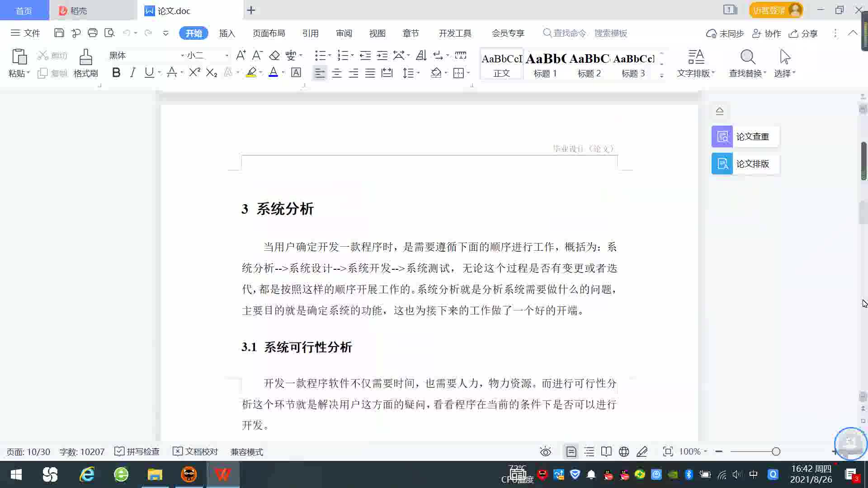The height and width of the screenshot is (488, 868).
Task: Click the 协作 collaborate button
Action: tap(766, 33)
